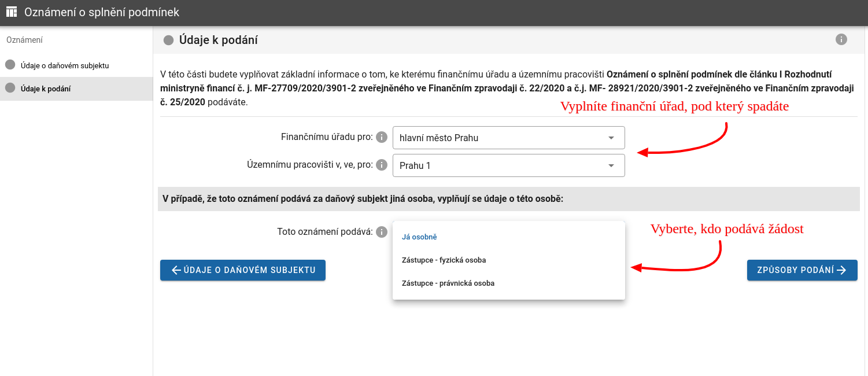Click the right arrow icon in Způsoby podání button

tap(841, 270)
